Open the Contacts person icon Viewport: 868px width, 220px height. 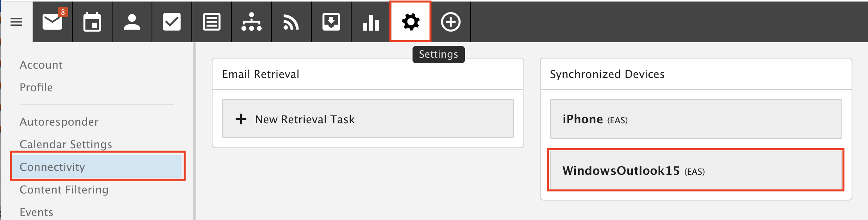tap(132, 22)
